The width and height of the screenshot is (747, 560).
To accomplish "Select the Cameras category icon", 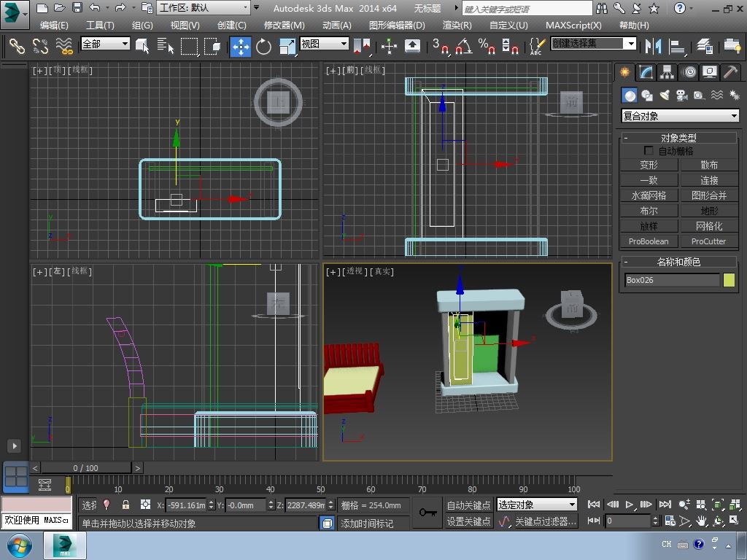I will 682,96.
